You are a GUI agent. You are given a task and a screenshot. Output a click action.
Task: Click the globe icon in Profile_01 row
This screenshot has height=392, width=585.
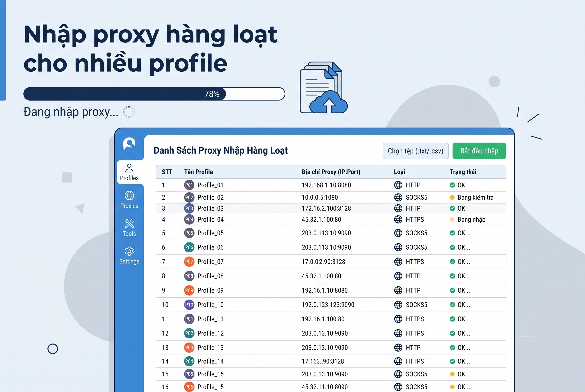[x=398, y=185]
